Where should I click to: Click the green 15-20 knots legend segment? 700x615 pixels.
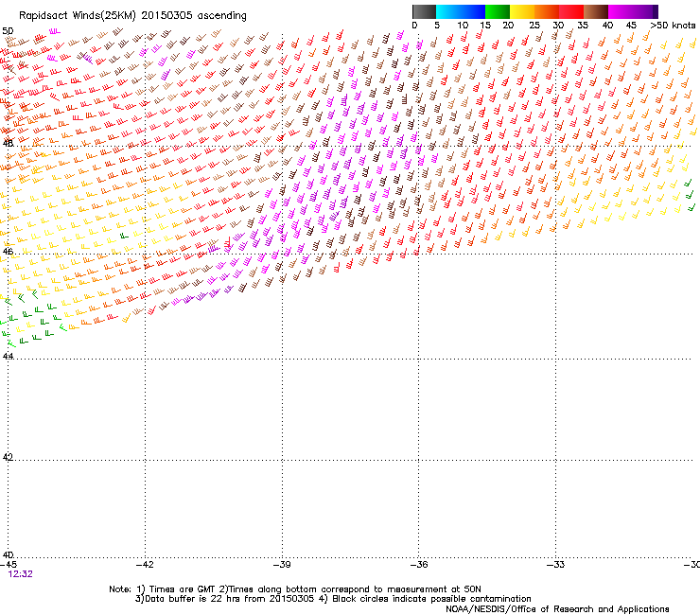498,11
